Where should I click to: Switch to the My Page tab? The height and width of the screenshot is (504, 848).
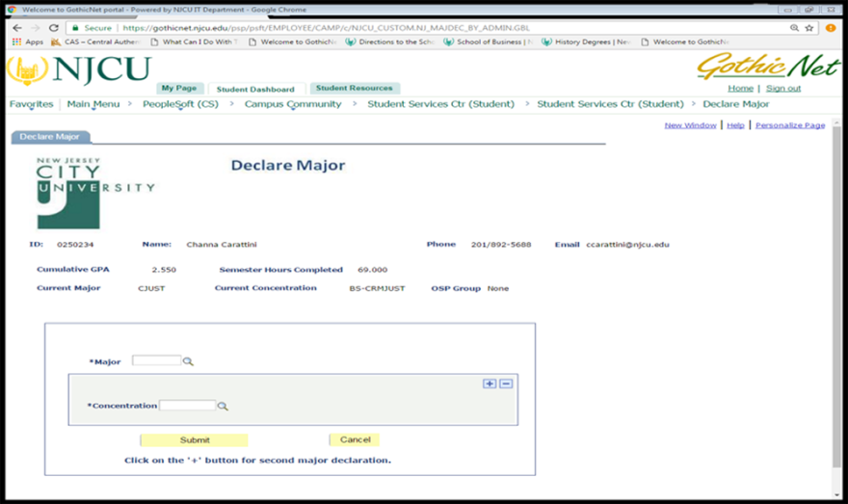click(177, 88)
